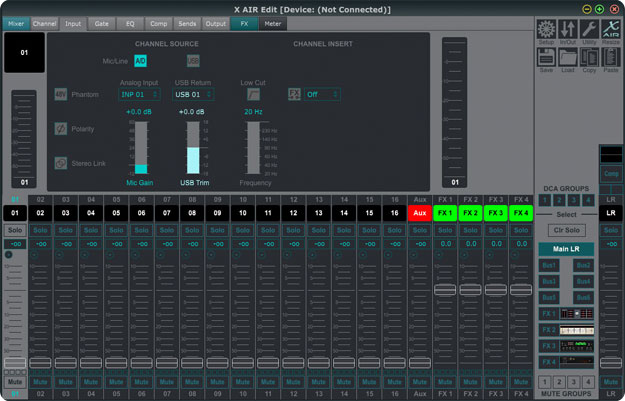625x401 pixels.
Task: Solo channel 01
Action: [x=15, y=230]
